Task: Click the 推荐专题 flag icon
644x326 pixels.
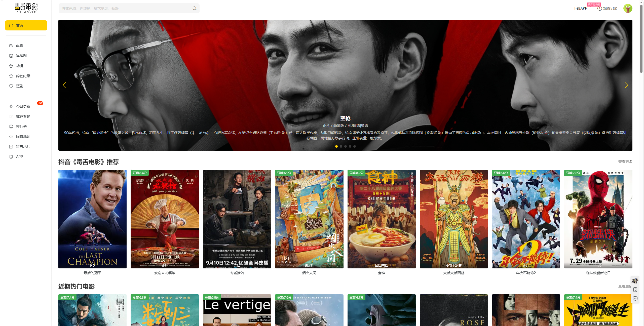Action: (11, 116)
